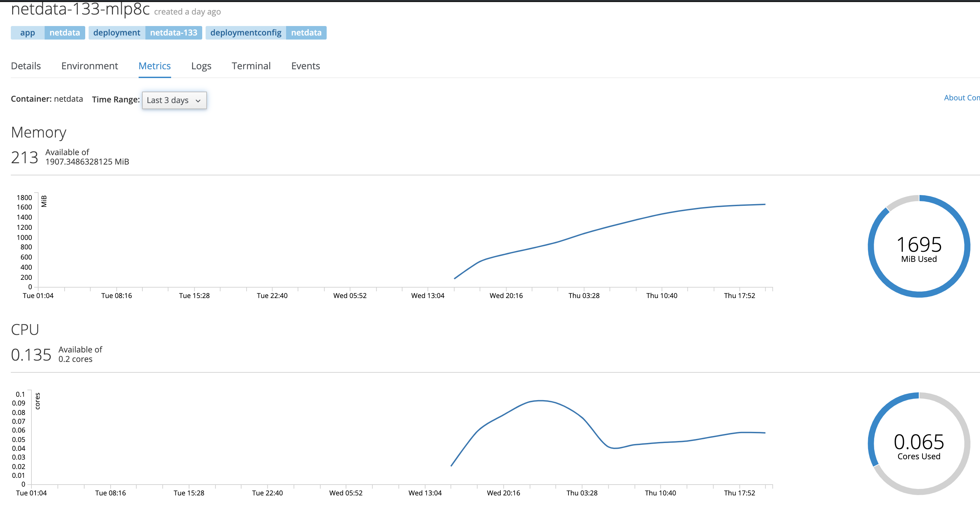Click the 0.065 Cores Used donut chart
The height and width of the screenshot is (515, 980).
point(918,444)
